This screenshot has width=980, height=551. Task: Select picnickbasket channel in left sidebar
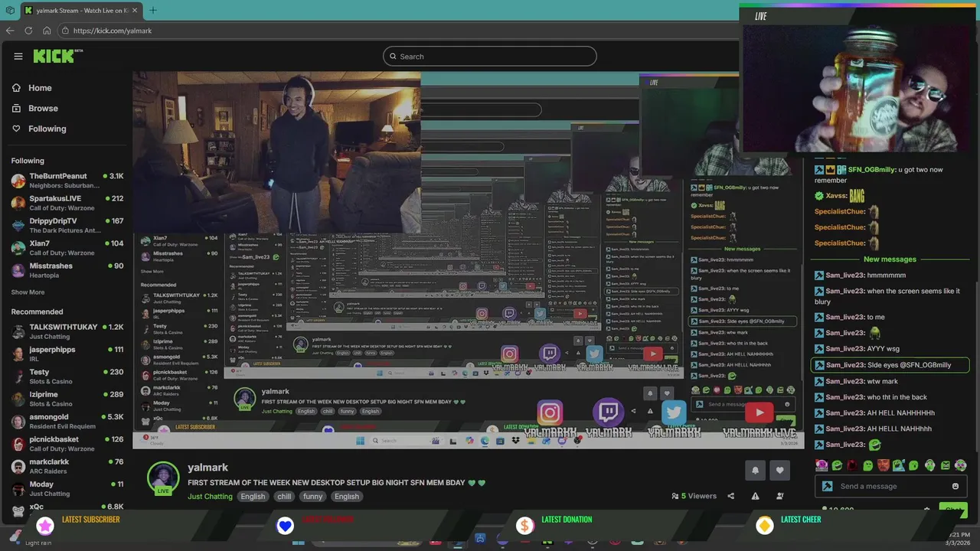[x=67, y=444]
